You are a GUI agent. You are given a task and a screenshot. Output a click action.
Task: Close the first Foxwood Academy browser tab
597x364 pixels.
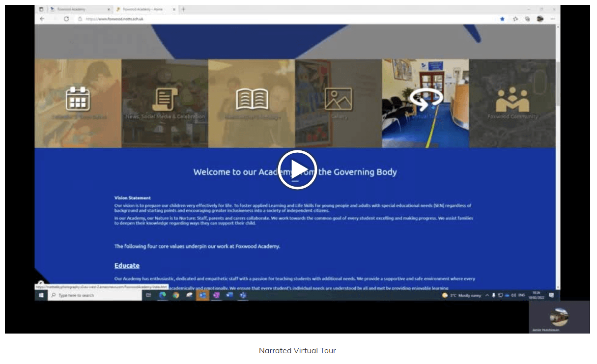click(109, 9)
